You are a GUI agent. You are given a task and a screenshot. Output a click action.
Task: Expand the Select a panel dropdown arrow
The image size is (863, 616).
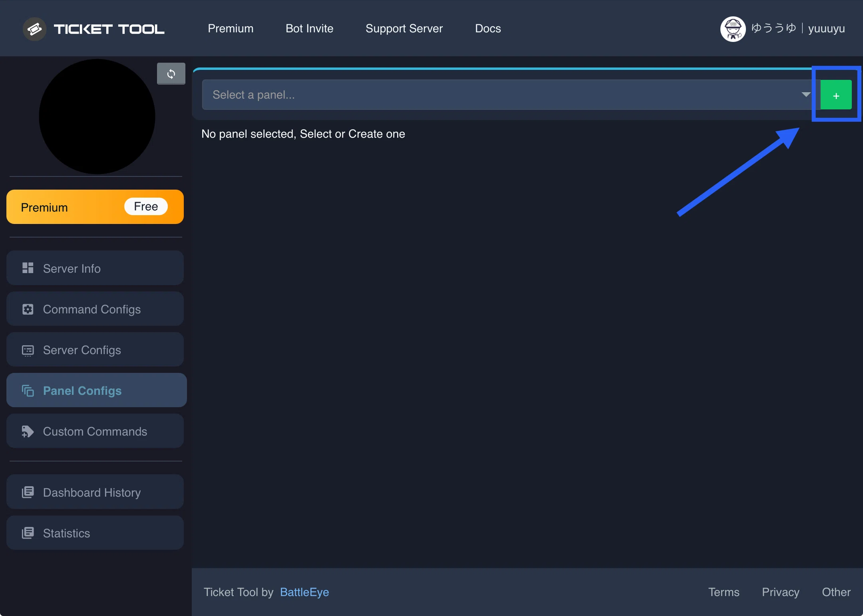pos(806,95)
